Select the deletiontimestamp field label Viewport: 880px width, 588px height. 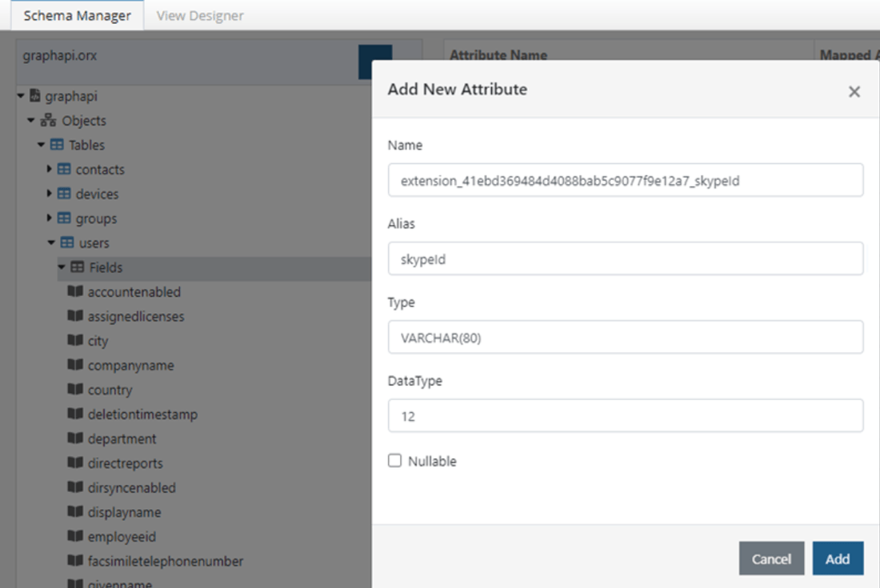[x=142, y=414]
